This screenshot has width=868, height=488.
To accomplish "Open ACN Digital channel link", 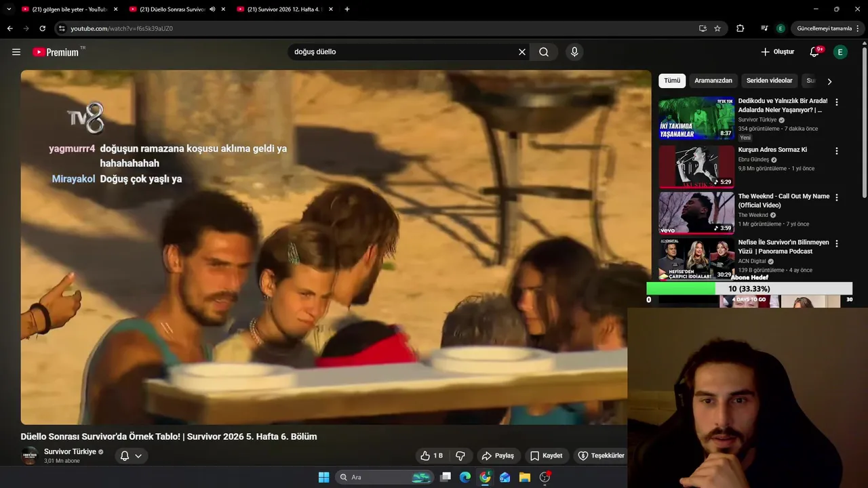I will tap(752, 261).
